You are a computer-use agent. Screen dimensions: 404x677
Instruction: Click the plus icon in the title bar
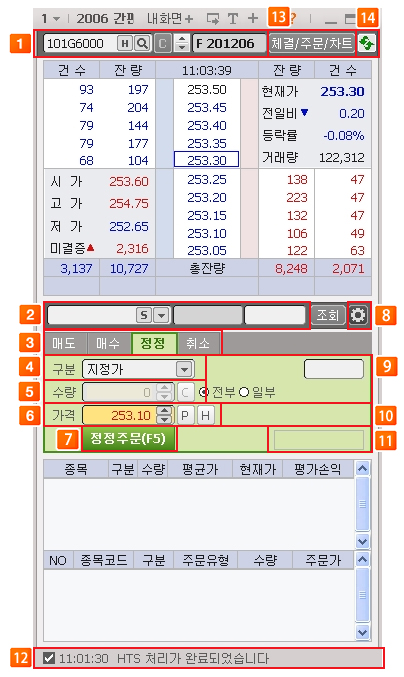(253, 18)
